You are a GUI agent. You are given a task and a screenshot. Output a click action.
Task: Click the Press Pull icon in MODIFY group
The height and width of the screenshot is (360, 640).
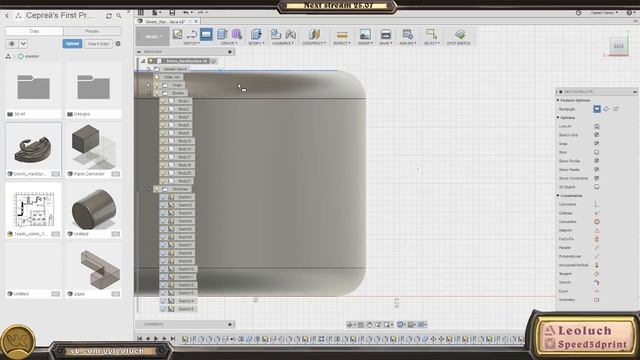tap(256, 34)
